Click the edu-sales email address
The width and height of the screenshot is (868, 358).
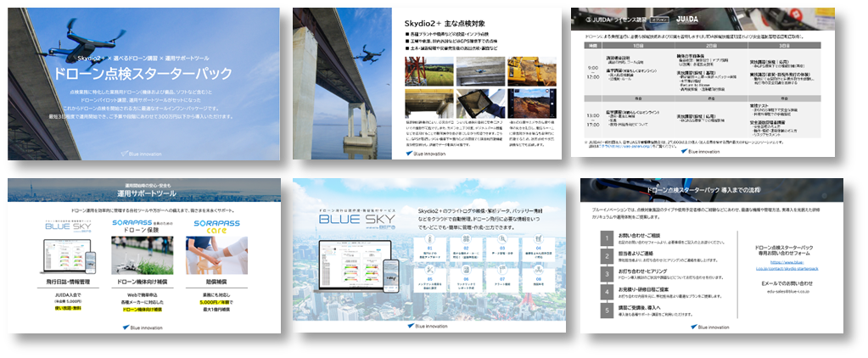[790, 290]
